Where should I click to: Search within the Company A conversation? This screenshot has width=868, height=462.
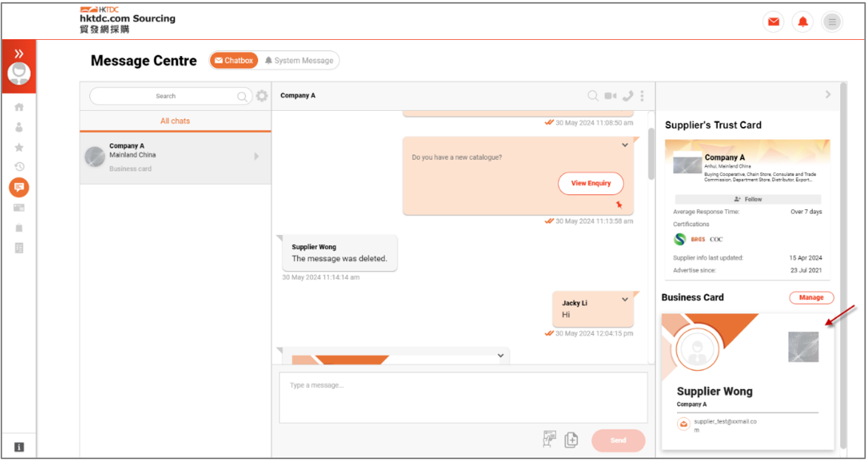593,95
